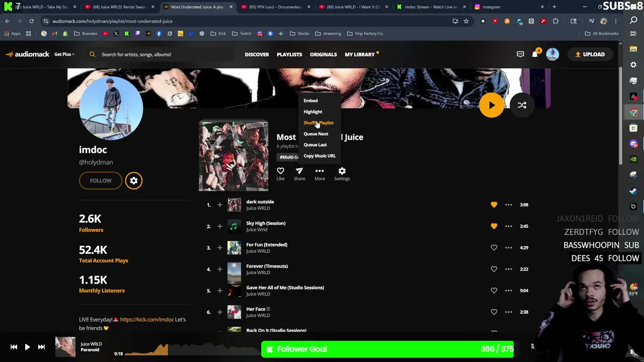The width and height of the screenshot is (644, 362).
Task: Open user avatar in Audiomack header
Action: click(x=552, y=54)
